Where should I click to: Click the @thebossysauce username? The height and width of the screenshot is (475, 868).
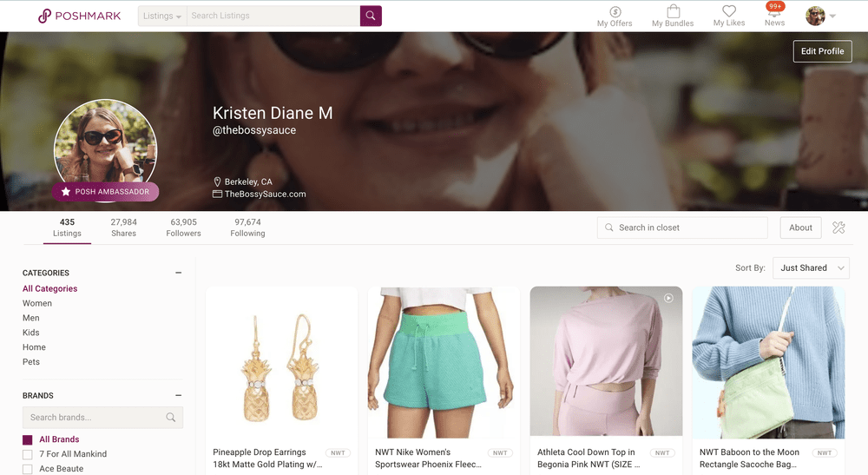pyautogui.click(x=254, y=130)
